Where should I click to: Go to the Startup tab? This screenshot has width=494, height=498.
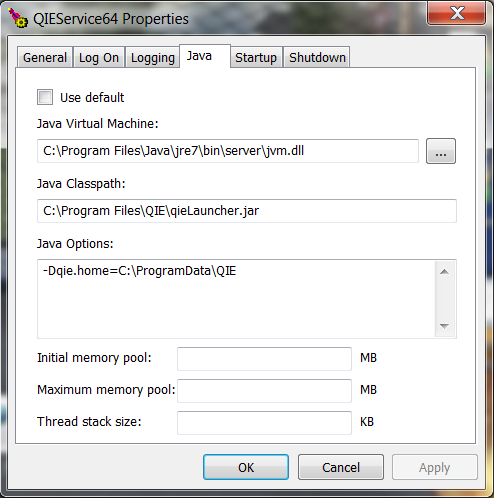256,57
